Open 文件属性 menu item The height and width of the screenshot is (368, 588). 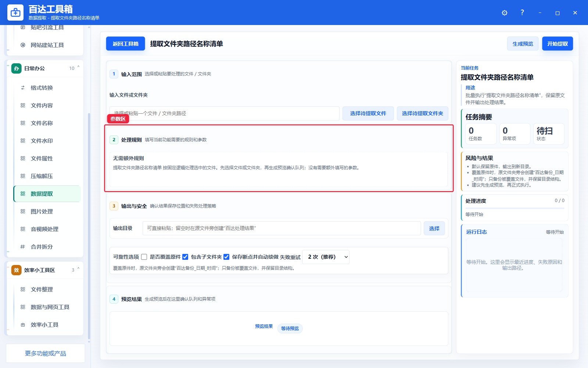[x=47, y=158]
